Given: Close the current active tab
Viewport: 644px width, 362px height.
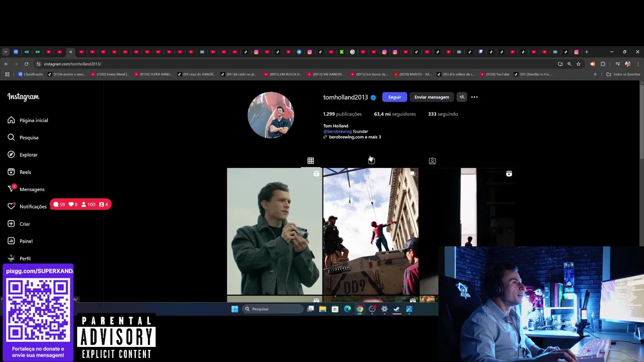Looking at the screenshot, I should 70,52.
